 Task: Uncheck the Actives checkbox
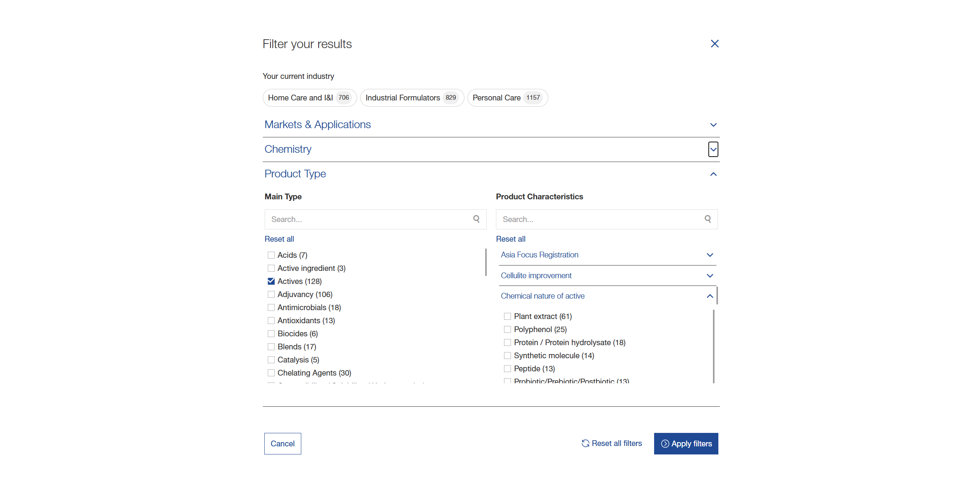coord(271,281)
